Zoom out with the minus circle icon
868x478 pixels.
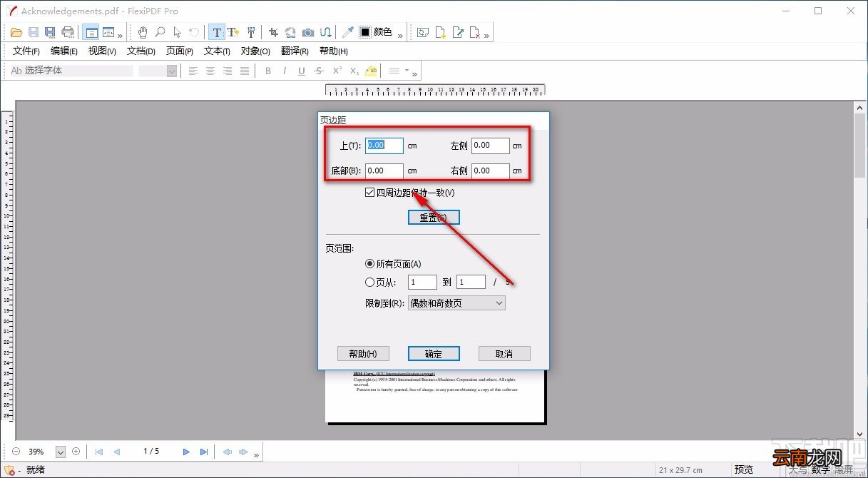click(x=16, y=452)
